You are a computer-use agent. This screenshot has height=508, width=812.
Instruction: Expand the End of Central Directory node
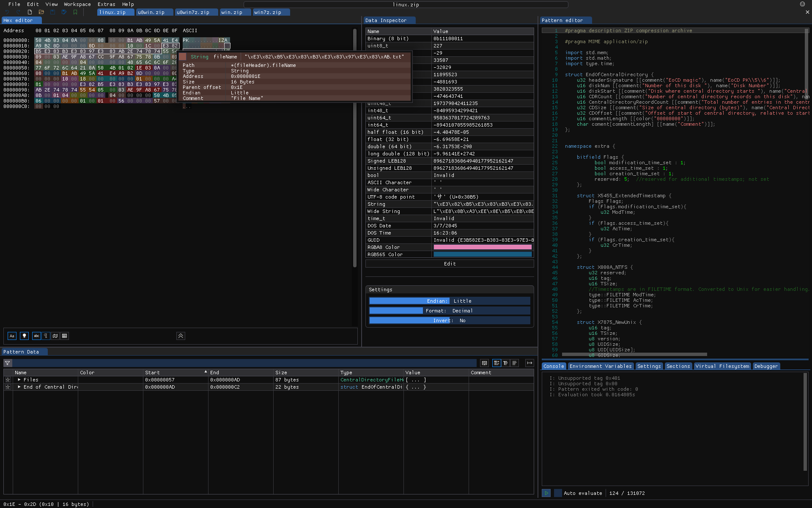tap(19, 387)
